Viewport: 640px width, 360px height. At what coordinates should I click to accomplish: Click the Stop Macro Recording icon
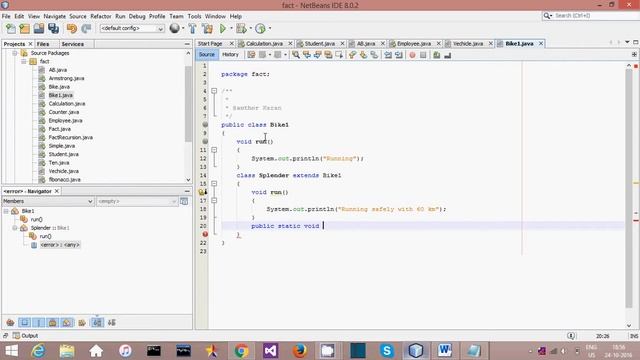423,55
